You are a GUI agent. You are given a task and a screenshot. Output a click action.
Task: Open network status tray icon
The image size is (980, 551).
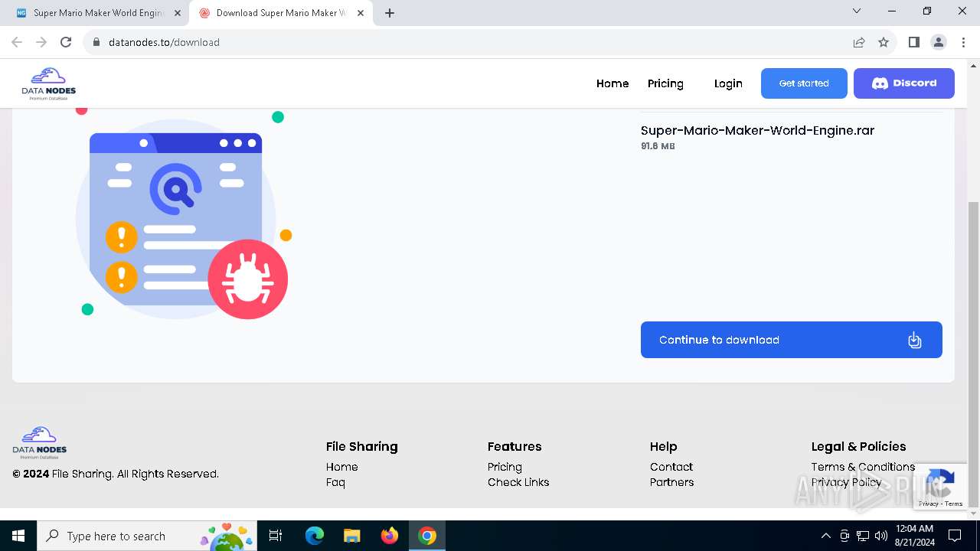(862, 536)
